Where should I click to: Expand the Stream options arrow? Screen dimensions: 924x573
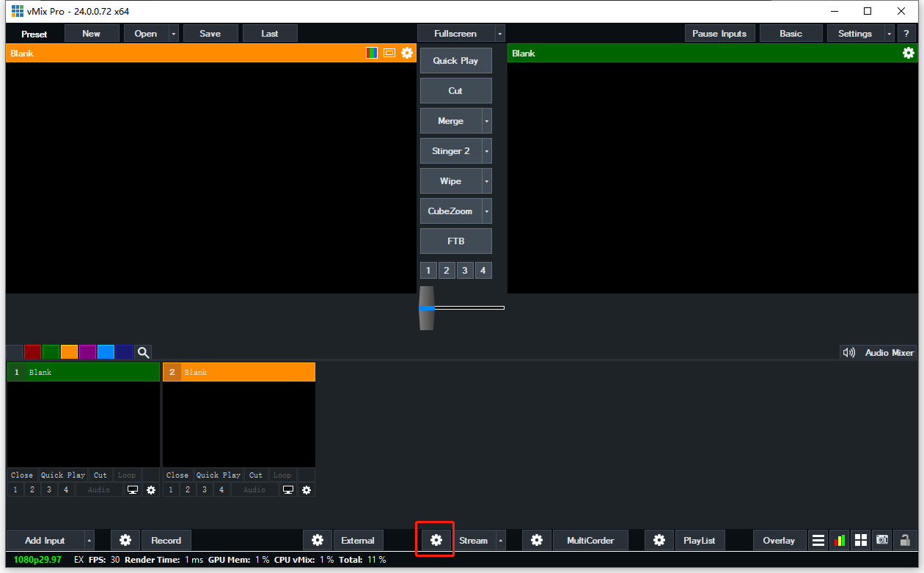coord(501,540)
